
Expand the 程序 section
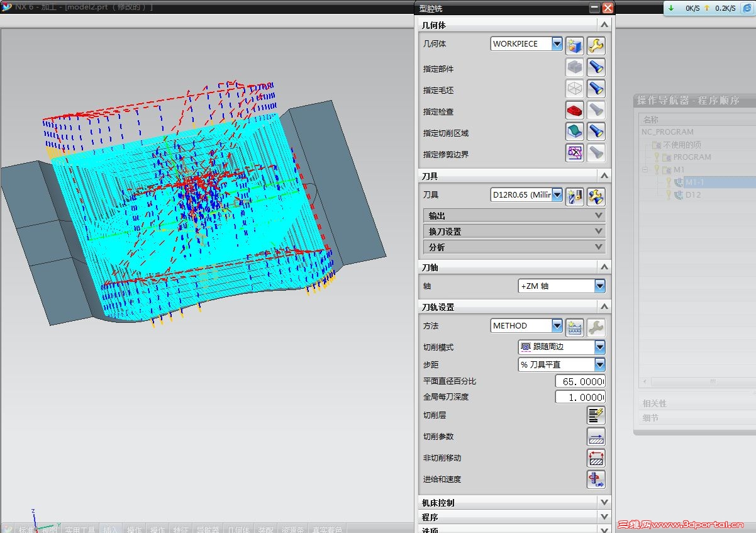coord(515,517)
